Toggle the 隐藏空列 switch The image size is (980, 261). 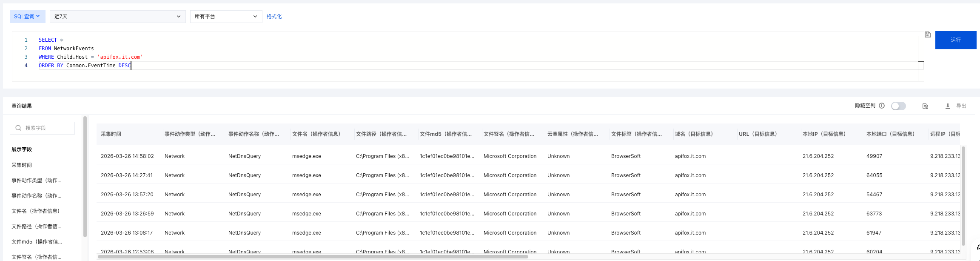[x=898, y=106]
